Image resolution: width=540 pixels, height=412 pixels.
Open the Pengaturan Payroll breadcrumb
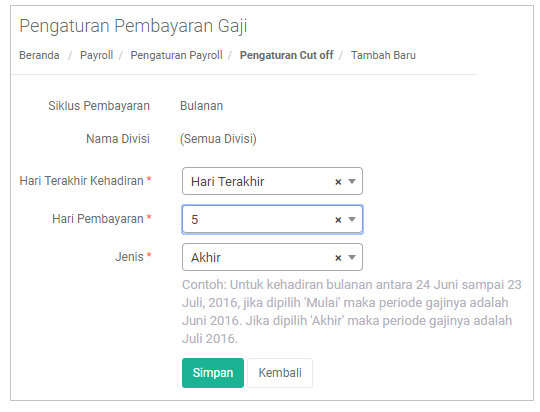176,55
